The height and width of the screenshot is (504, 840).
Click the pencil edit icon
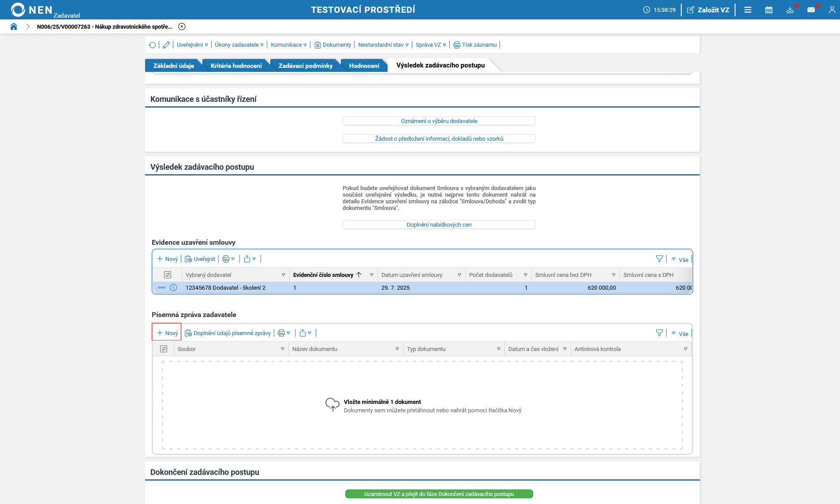tap(166, 45)
